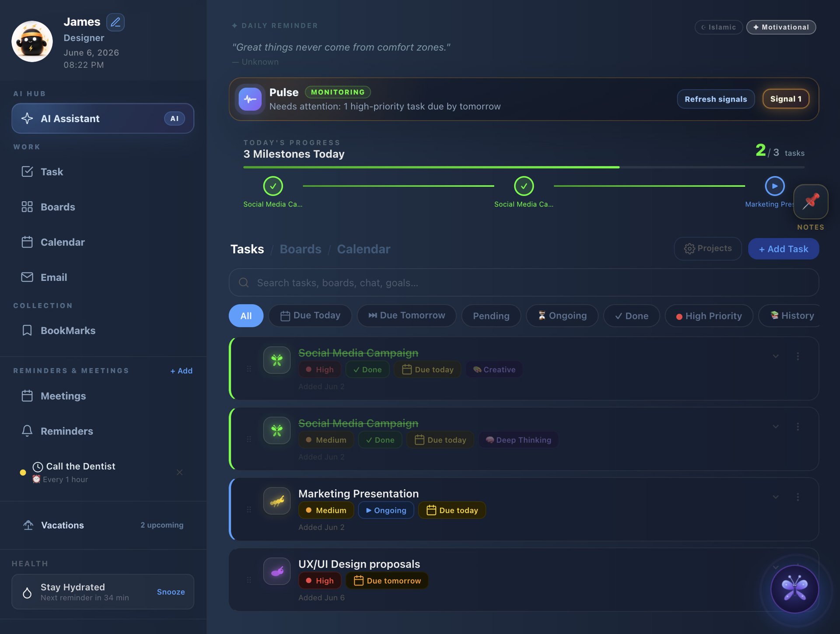
Task: Click James's profile avatar
Action: (x=32, y=41)
